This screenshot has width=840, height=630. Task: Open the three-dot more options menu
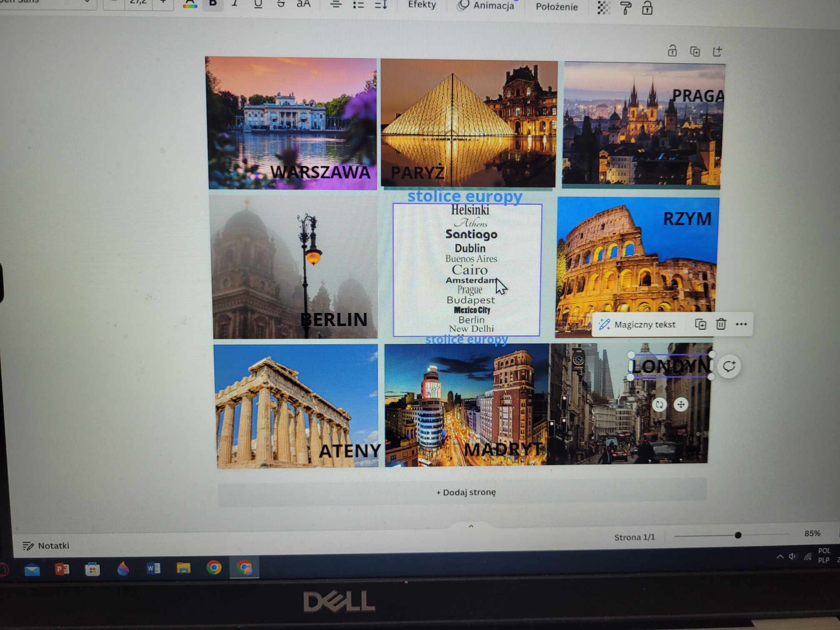(741, 324)
